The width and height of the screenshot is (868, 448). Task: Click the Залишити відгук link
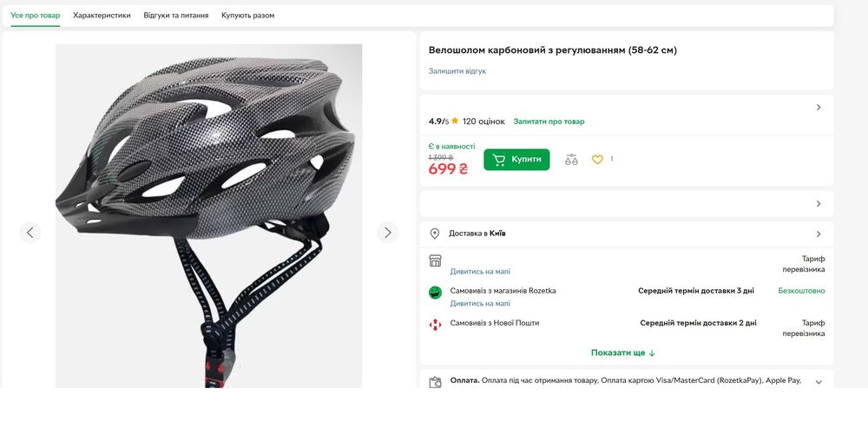457,71
